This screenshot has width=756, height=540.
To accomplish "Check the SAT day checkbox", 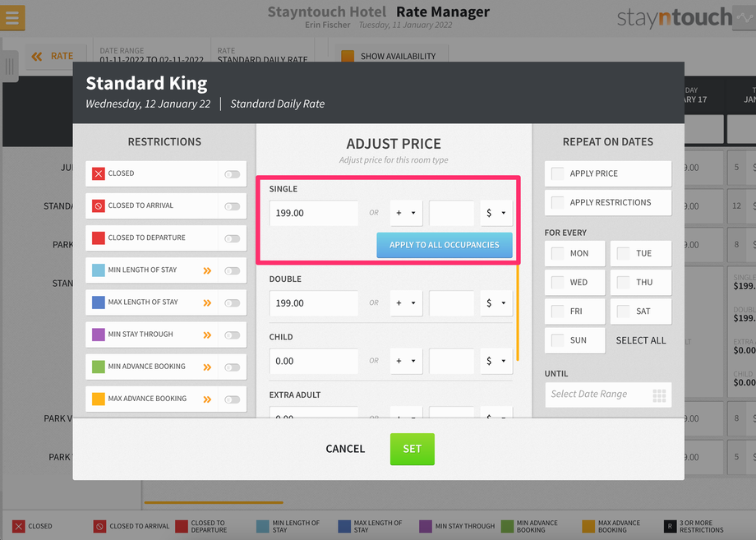I will (x=624, y=311).
